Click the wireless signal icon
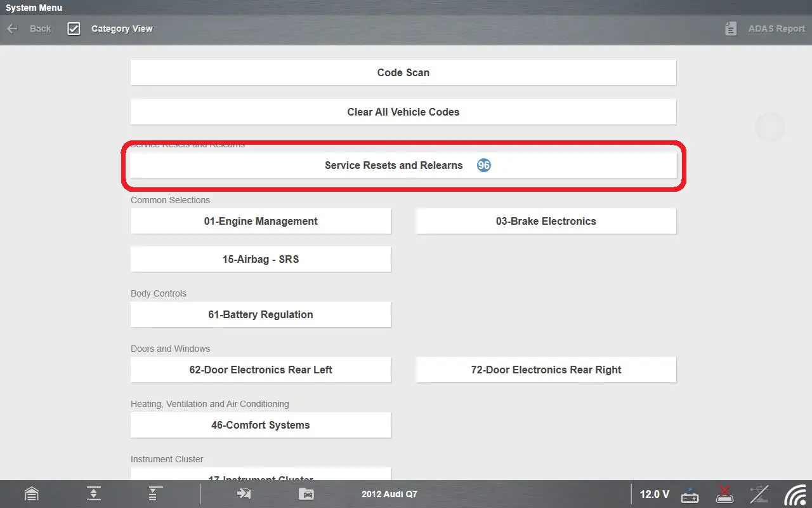Viewport: 812px width, 508px height. click(x=796, y=494)
